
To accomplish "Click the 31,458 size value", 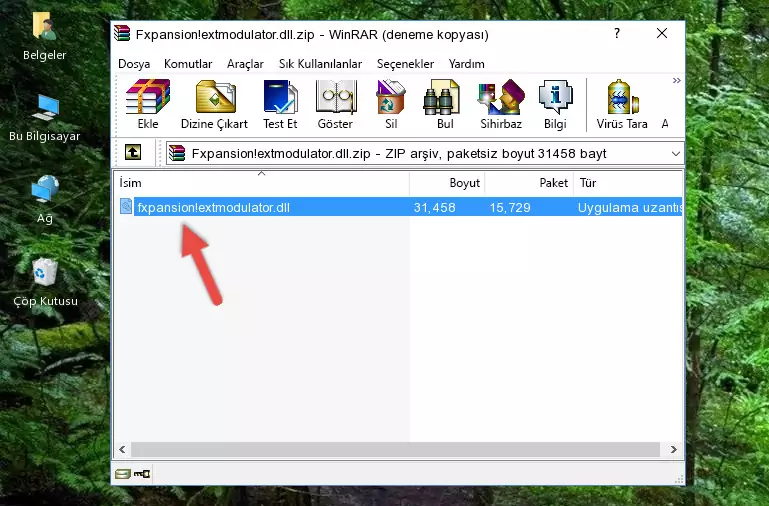I will 435,207.
